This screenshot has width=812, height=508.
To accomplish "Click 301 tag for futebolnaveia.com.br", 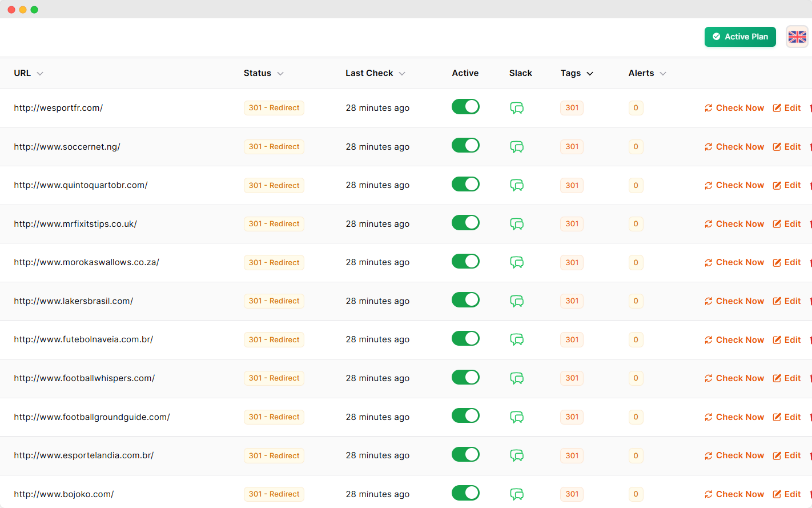I will click(572, 339).
